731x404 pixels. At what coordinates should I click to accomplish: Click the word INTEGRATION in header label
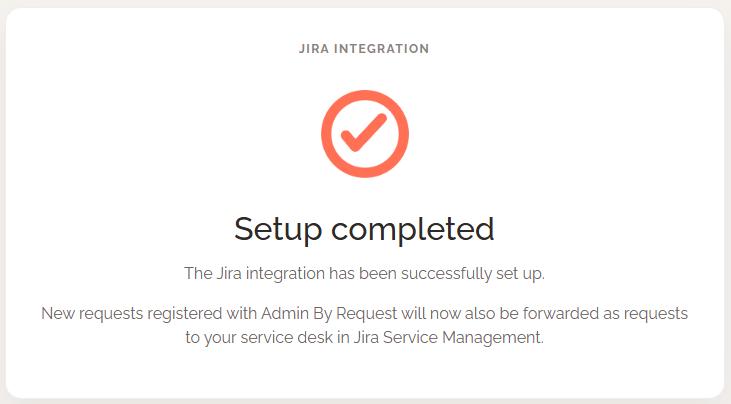pyautogui.click(x=381, y=48)
